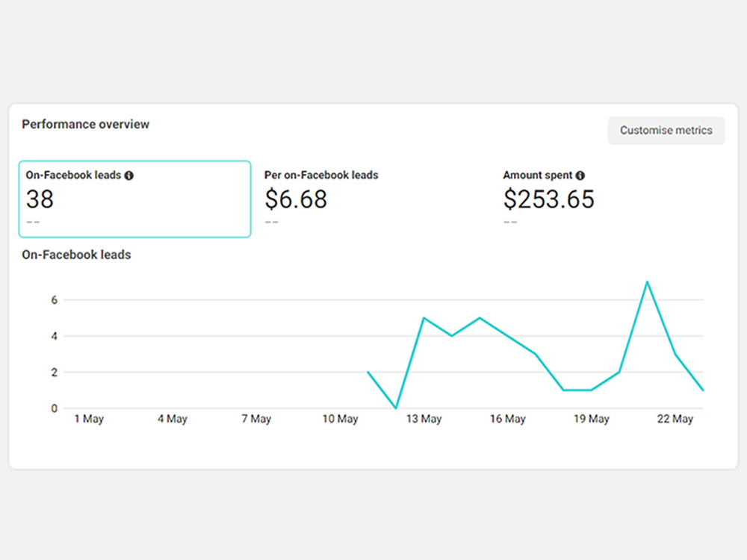Click the 1 May axis label
747x560 pixels.
89,419
